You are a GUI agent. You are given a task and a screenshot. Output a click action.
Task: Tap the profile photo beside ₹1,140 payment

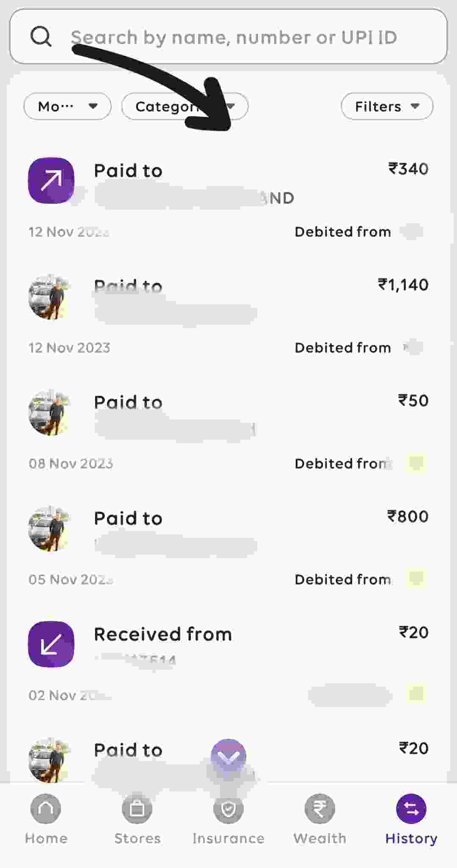49,297
